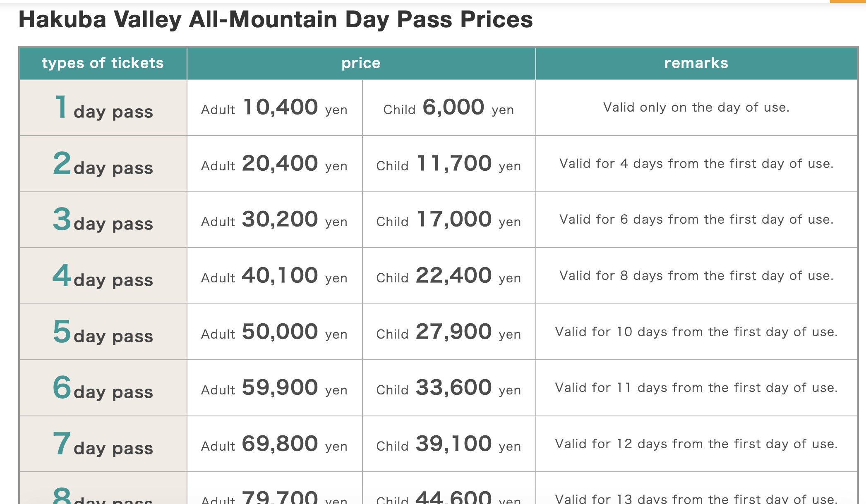The height and width of the screenshot is (504, 866).
Task: Click 'Valid only on the day of use' remark
Action: 696,107
